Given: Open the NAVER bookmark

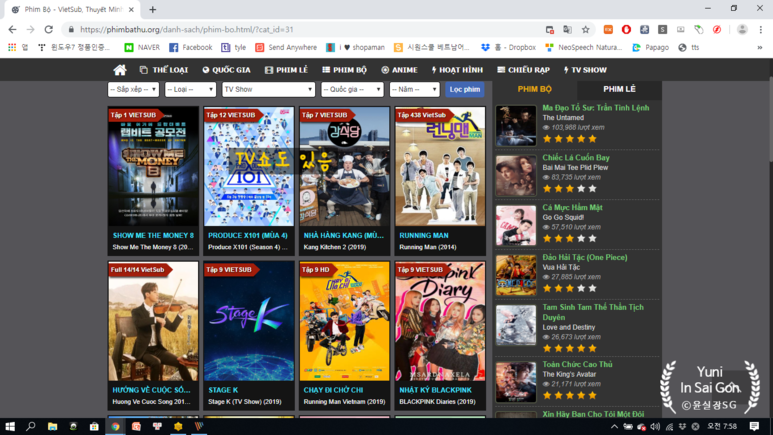Looking at the screenshot, I should (142, 47).
